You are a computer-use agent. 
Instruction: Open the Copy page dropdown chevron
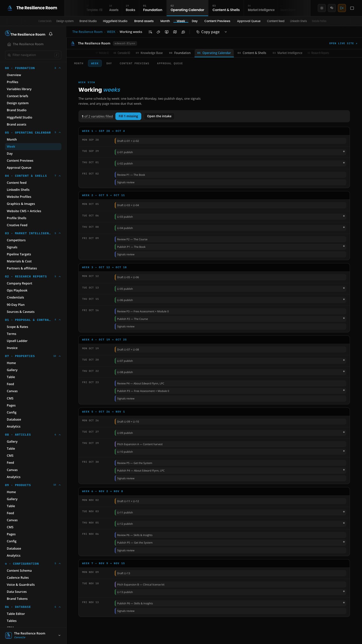point(225,32)
